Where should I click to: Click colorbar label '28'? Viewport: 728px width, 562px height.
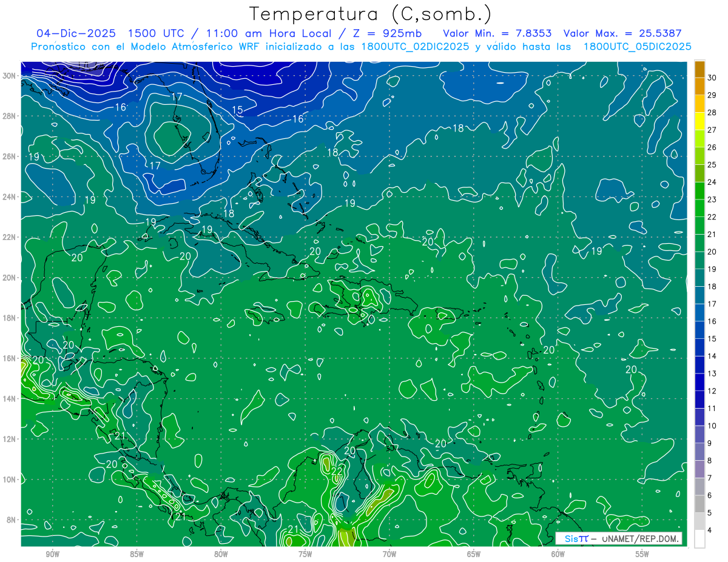(x=712, y=113)
